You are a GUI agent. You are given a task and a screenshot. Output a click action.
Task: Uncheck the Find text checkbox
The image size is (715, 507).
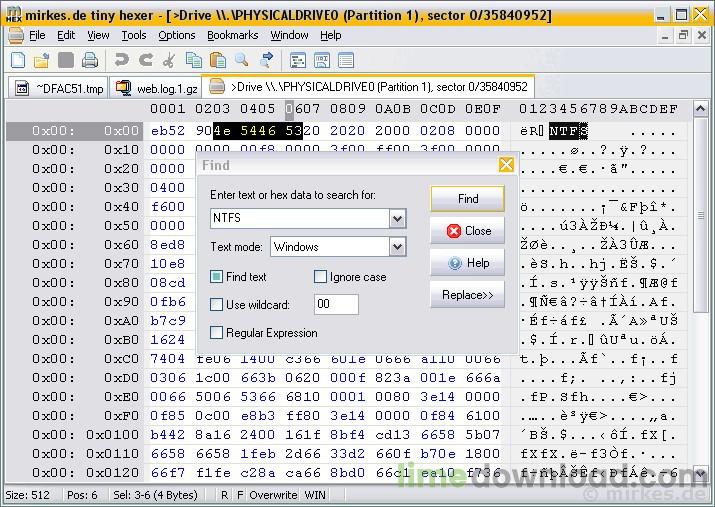click(217, 277)
